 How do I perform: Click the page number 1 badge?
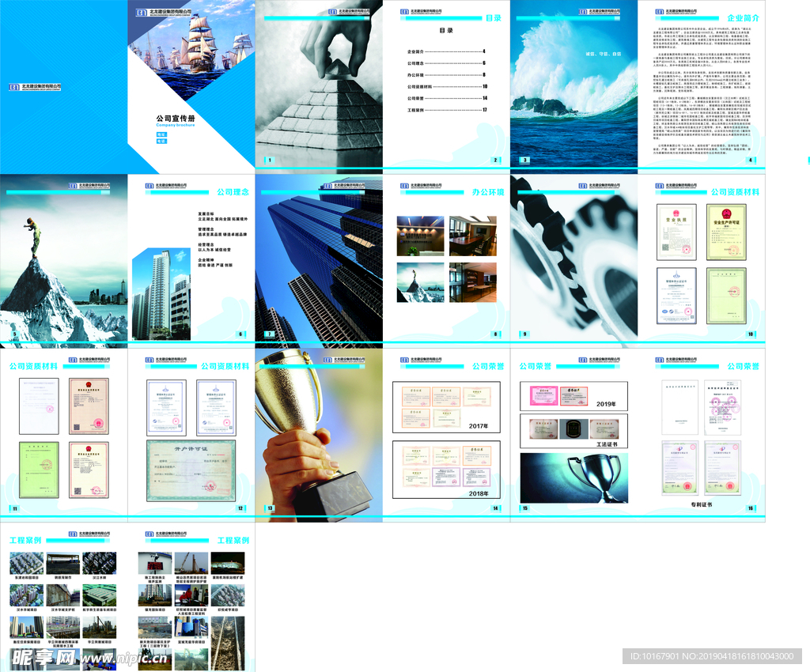[269, 160]
